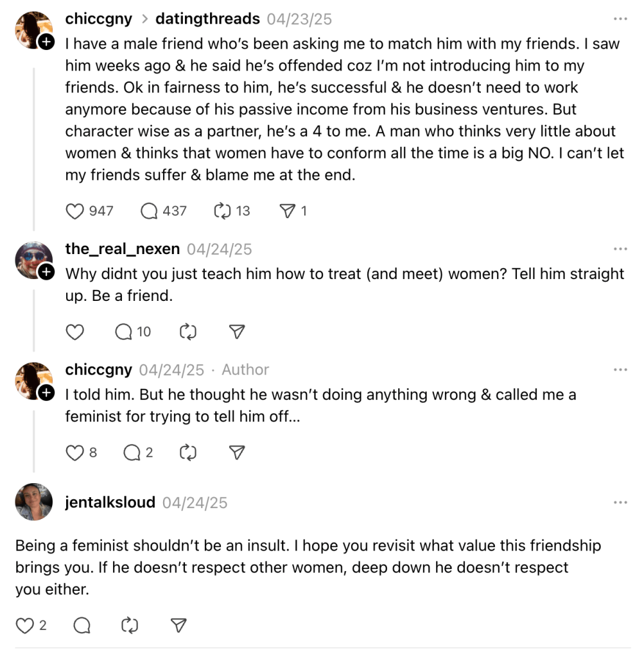Image resolution: width=644 pixels, height=657 pixels.
Task: Like chiccgny's author reply with 8 likes
Action: [x=76, y=453]
